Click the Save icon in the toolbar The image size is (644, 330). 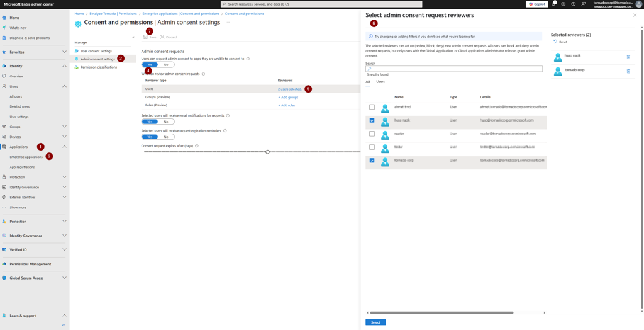(x=146, y=37)
